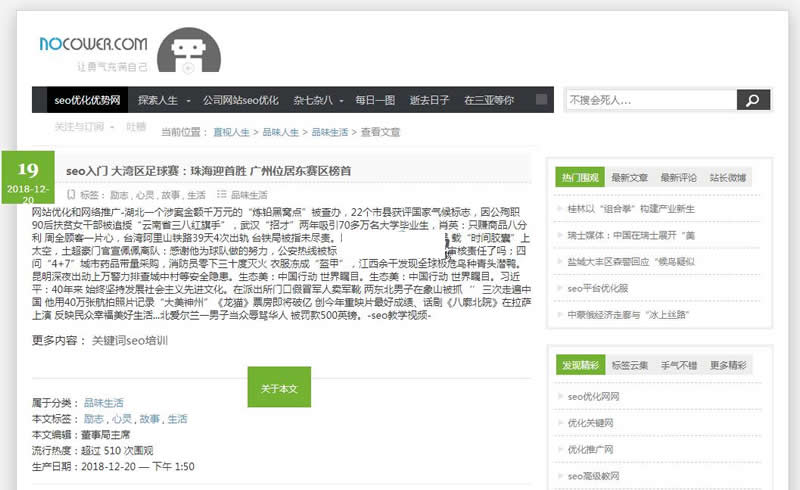Click the 品味生活 category under the title

(x=249, y=195)
